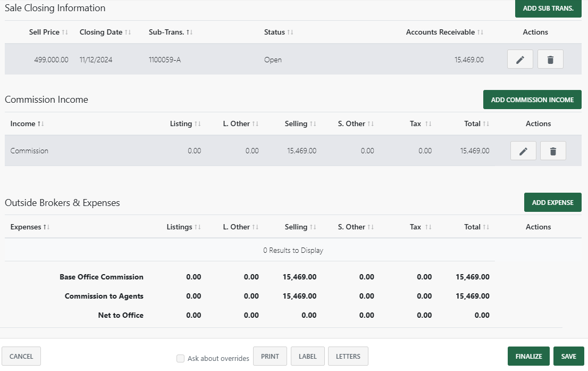Click ADD SUB TRANS. button
This screenshot has height=371, width=588.
[548, 9]
